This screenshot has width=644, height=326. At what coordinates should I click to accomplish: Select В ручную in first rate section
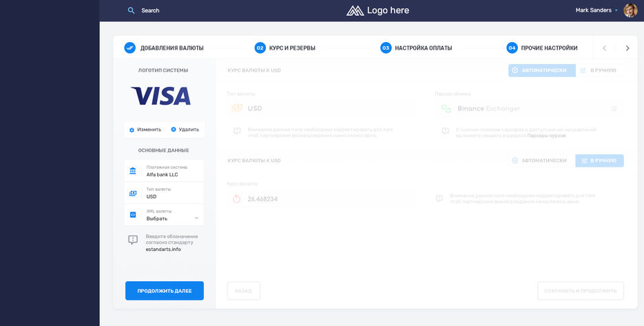point(600,70)
